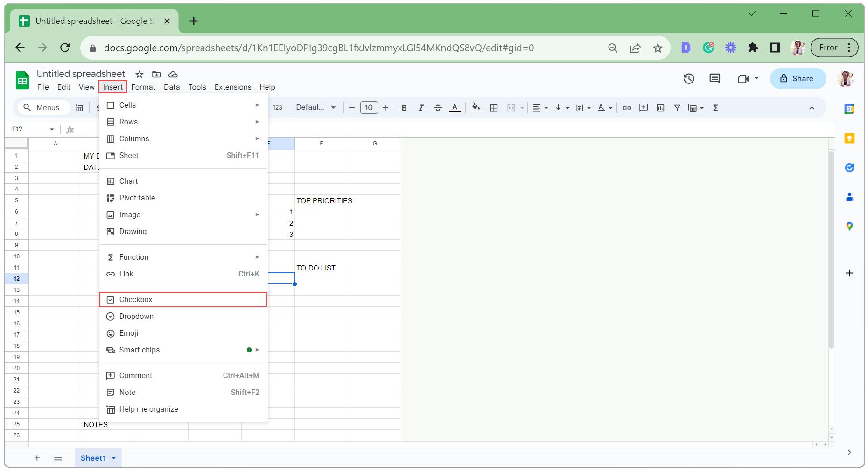Screen dimensions: 868x470
Task: Click the Share button
Action: pyautogui.click(x=798, y=79)
